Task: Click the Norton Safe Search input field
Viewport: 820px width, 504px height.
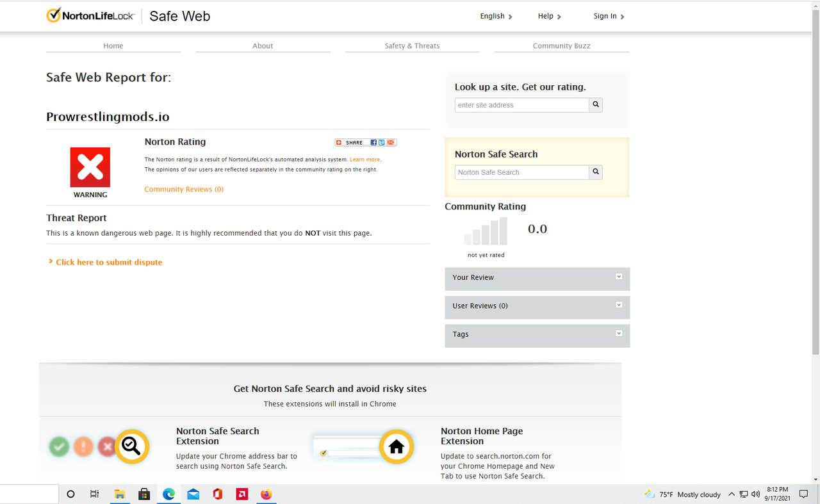Action: click(x=522, y=172)
